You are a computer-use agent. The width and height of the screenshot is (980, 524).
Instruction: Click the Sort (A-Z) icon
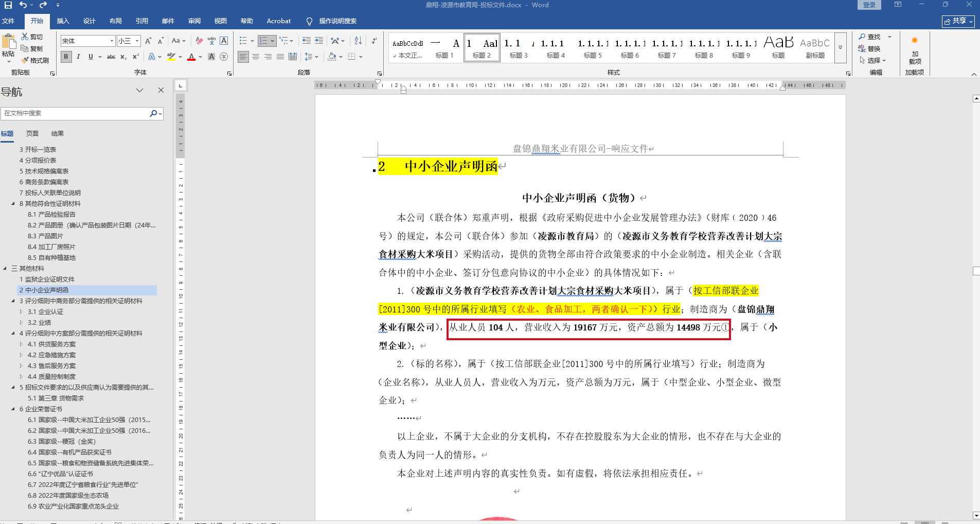point(359,41)
